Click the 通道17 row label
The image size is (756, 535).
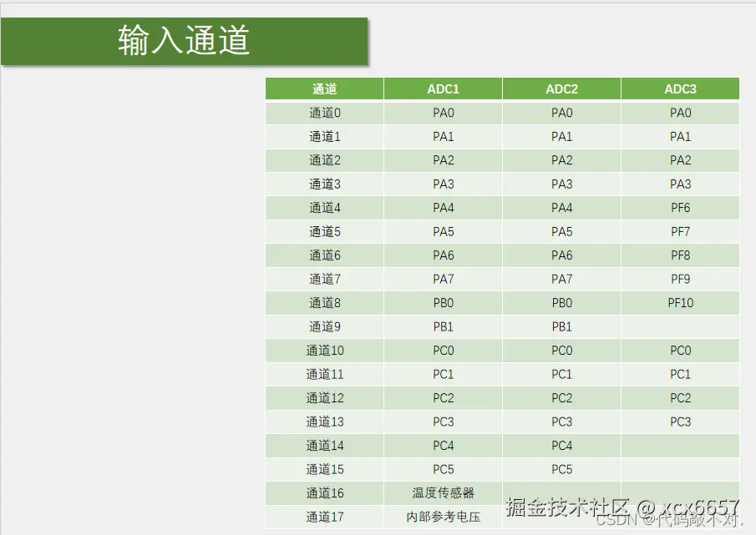click(324, 517)
